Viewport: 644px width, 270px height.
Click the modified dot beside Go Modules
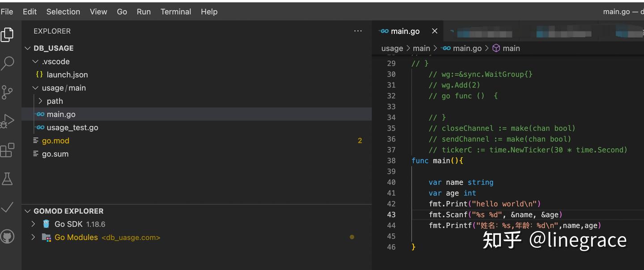pyautogui.click(x=352, y=237)
